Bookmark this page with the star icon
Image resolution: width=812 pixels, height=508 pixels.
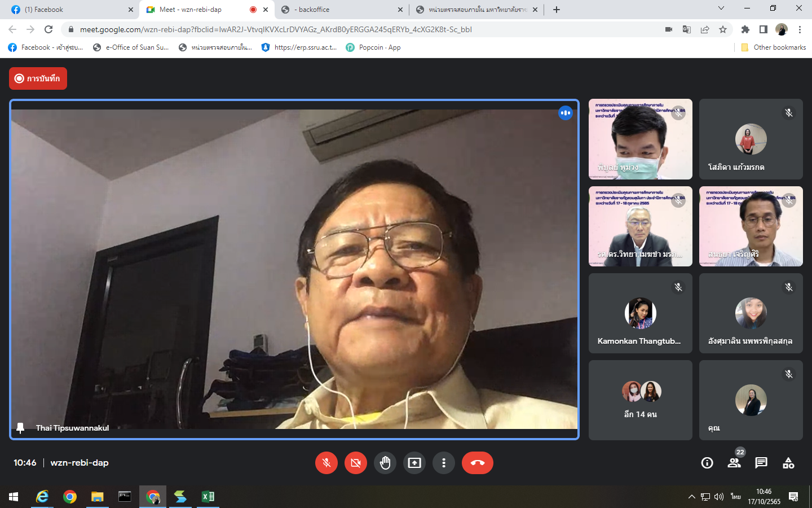coord(723,29)
